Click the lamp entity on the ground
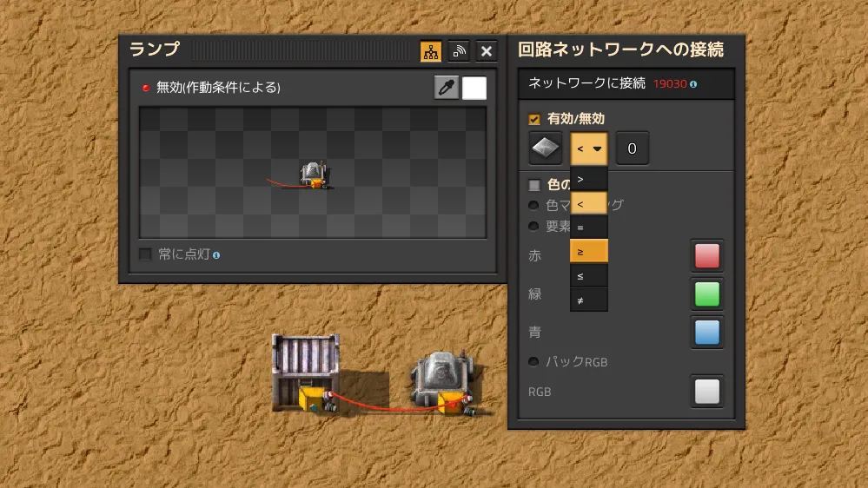This screenshot has height=488, width=868. point(443,383)
